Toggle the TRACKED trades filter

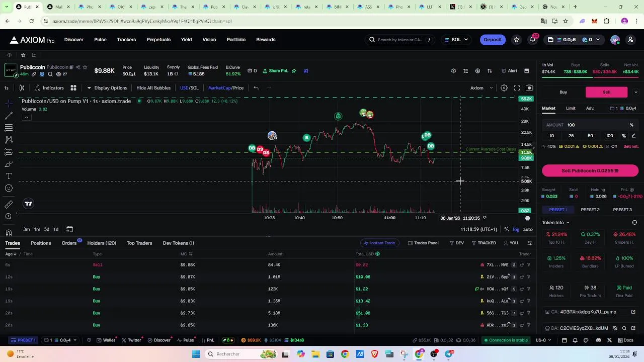click(484, 243)
